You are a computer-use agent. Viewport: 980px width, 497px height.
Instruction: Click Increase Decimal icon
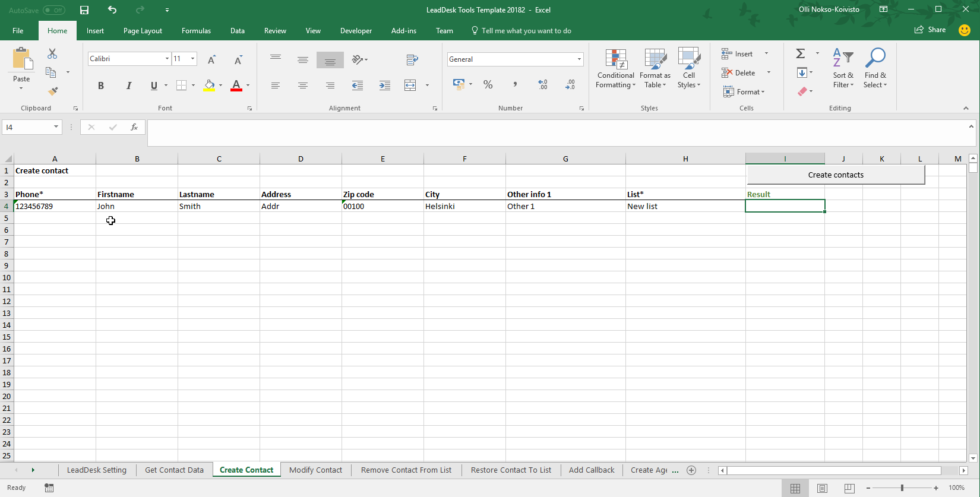point(543,84)
